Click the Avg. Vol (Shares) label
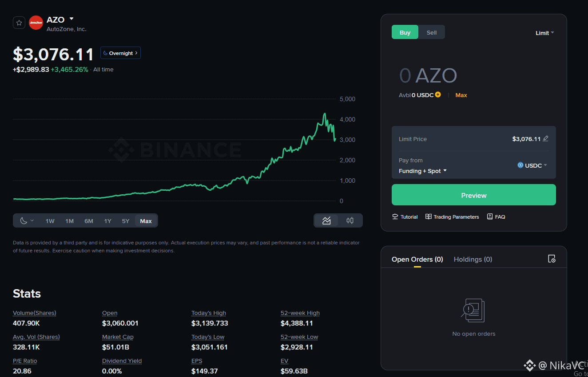This screenshot has height=377, width=588. tap(36, 337)
